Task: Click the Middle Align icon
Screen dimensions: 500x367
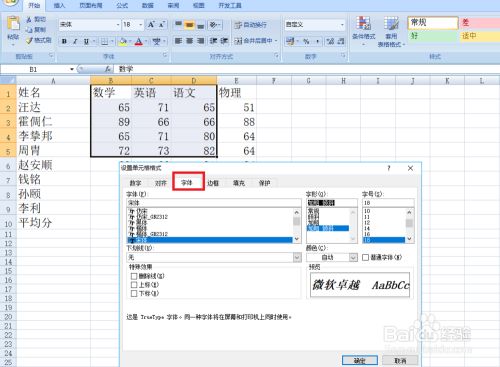Action: tap(190, 25)
